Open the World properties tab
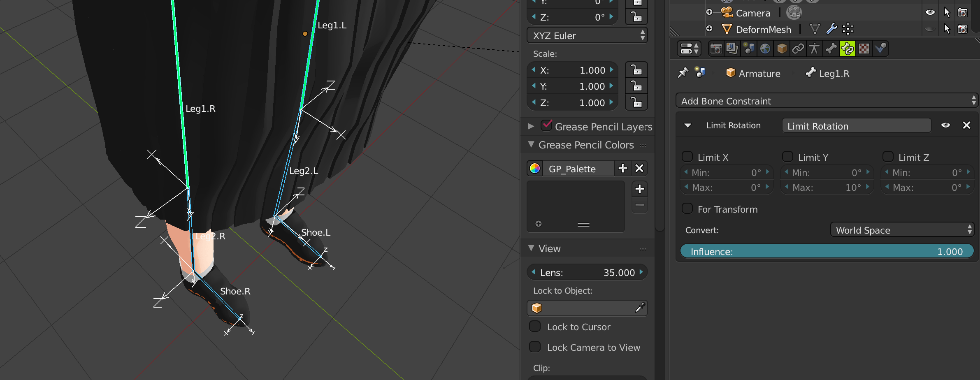Image resolution: width=980 pixels, height=380 pixels. (x=765, y=48)
